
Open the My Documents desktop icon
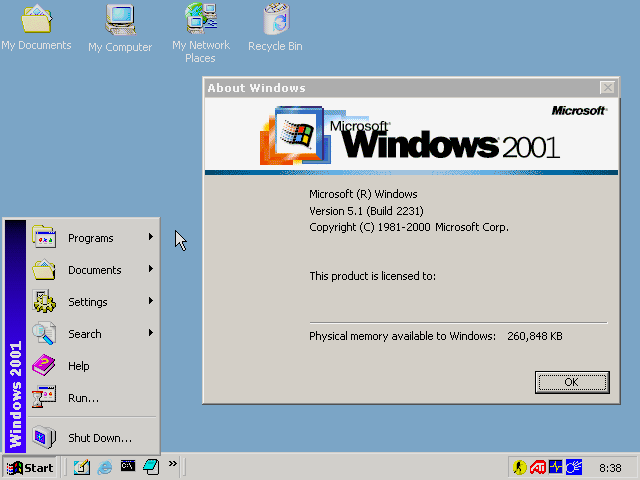36,28
